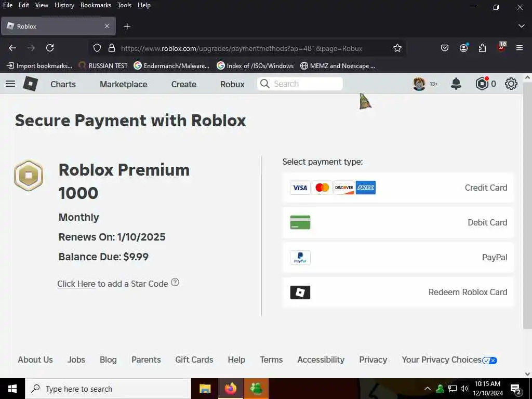Open the extensions puzzle icon
The width and height of the screenshot is (532, 399).
pyautogui.click(x=482, y=48)
